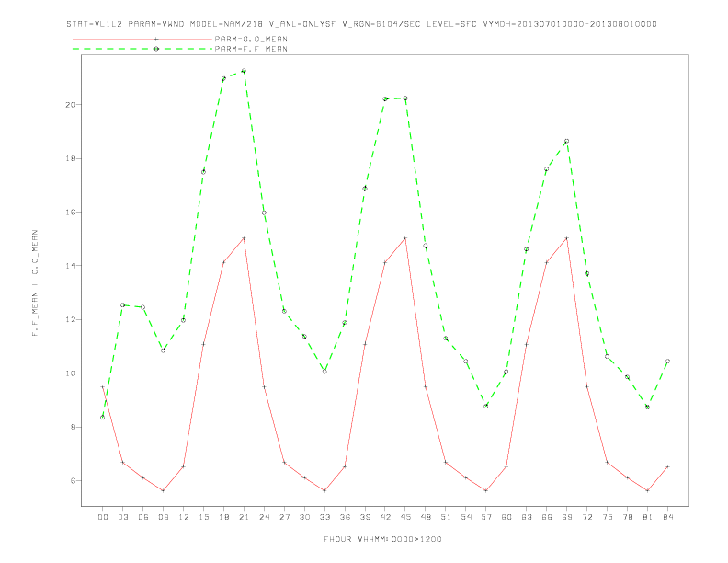Click x-axis forecast hour label 21

coord(244,517)
